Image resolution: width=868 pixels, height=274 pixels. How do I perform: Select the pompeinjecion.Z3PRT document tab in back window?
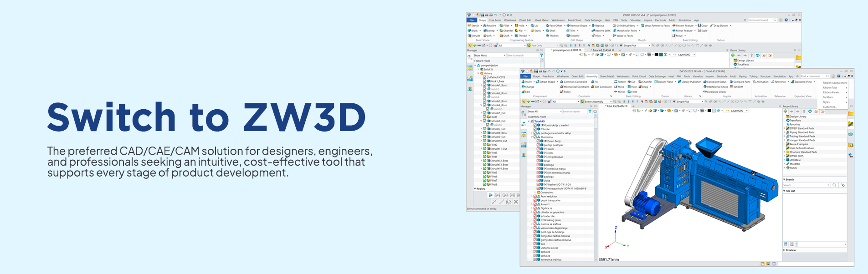pos(565,50)
